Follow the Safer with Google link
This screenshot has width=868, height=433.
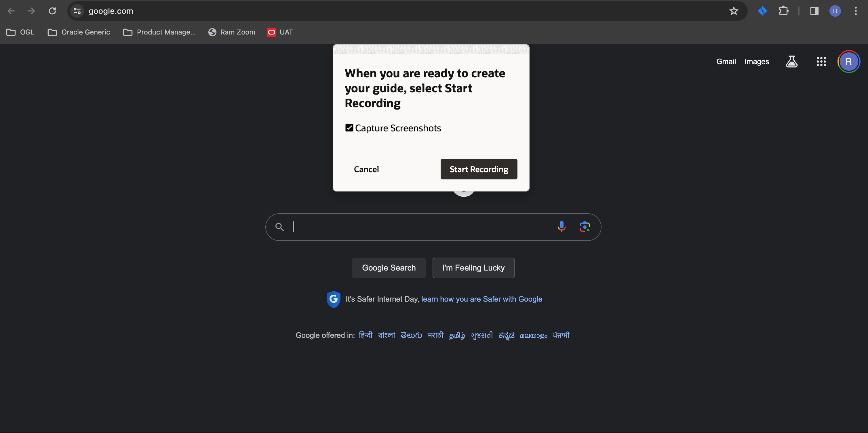481,299
